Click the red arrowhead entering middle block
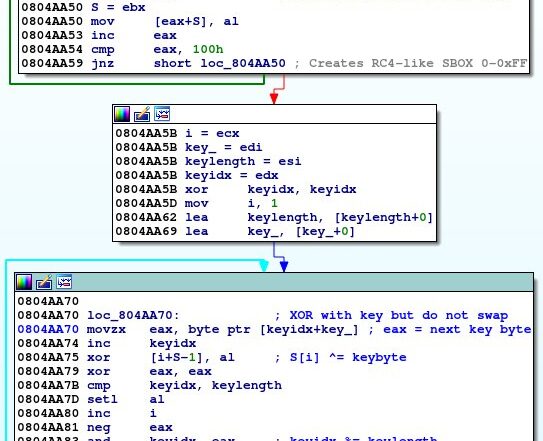Image resolution: width=543 pixels, height=441 pixels. (x=274, y=99)
